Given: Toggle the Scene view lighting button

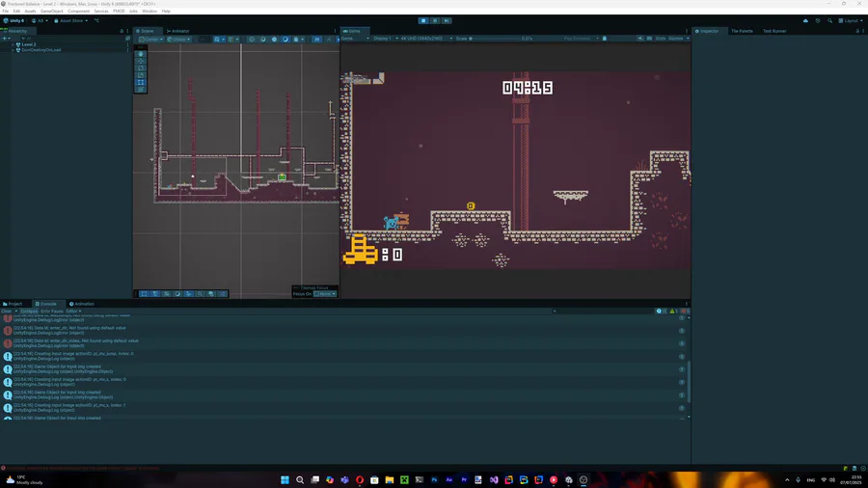Looking at the screenshot, I should pyautogui.click(x=328, y=40).
